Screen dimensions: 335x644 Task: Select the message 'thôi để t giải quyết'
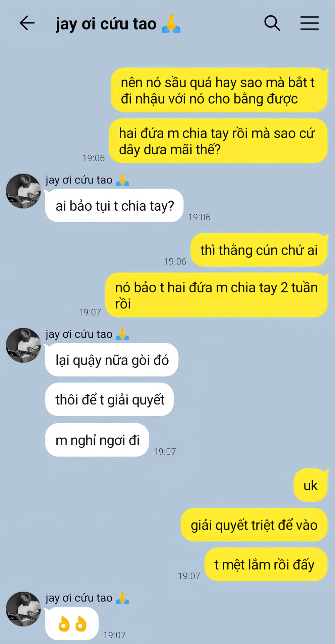tap(109, 399)
